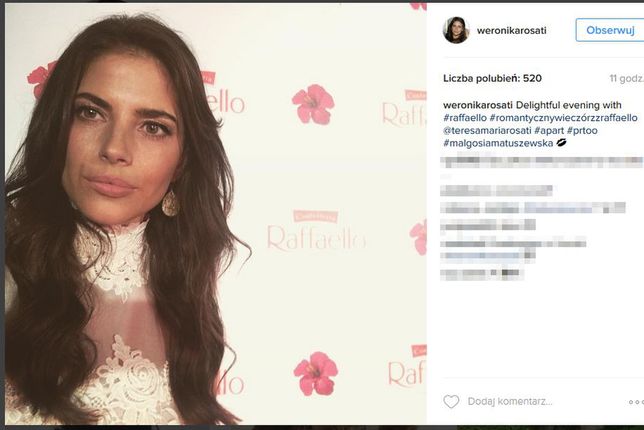Visit the @teresamariarosati mention

tap(487, 131)
